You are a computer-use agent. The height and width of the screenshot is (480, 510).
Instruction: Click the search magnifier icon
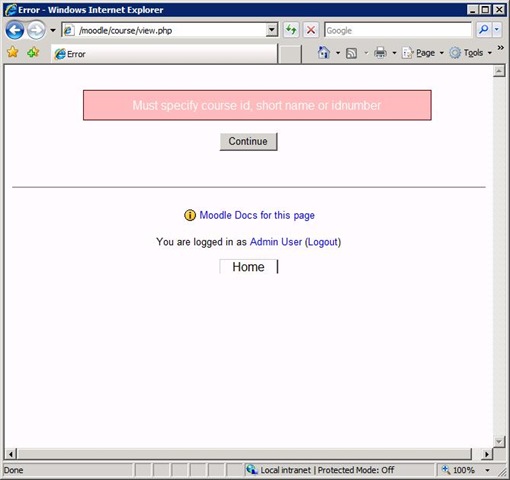(x=483, y=30)
